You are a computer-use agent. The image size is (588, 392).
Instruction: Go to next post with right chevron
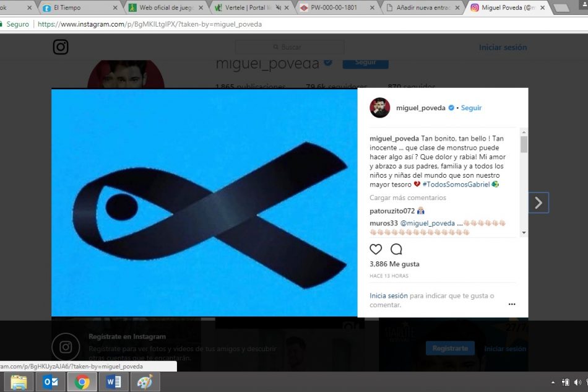pos(538,203)
